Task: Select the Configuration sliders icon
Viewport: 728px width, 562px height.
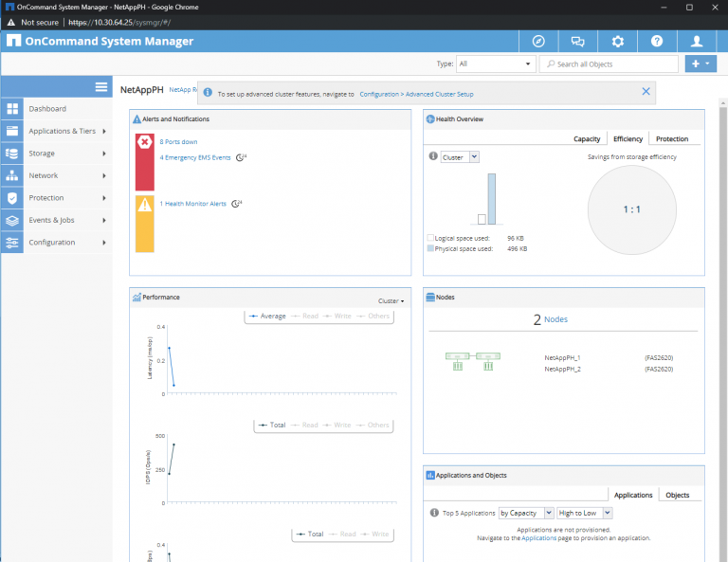Action: 12,243
